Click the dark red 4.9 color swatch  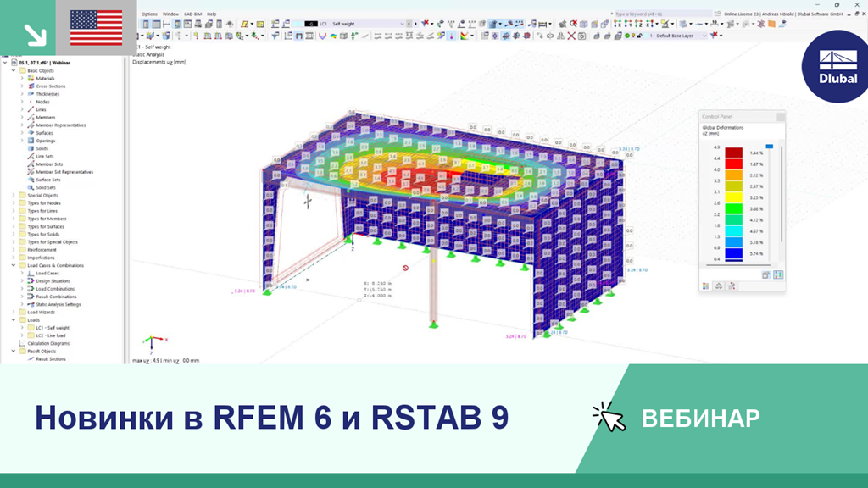[733, 152]
